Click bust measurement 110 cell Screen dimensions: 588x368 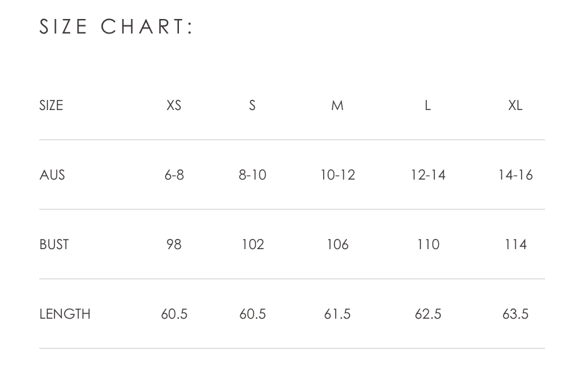(x=428, y=244)
